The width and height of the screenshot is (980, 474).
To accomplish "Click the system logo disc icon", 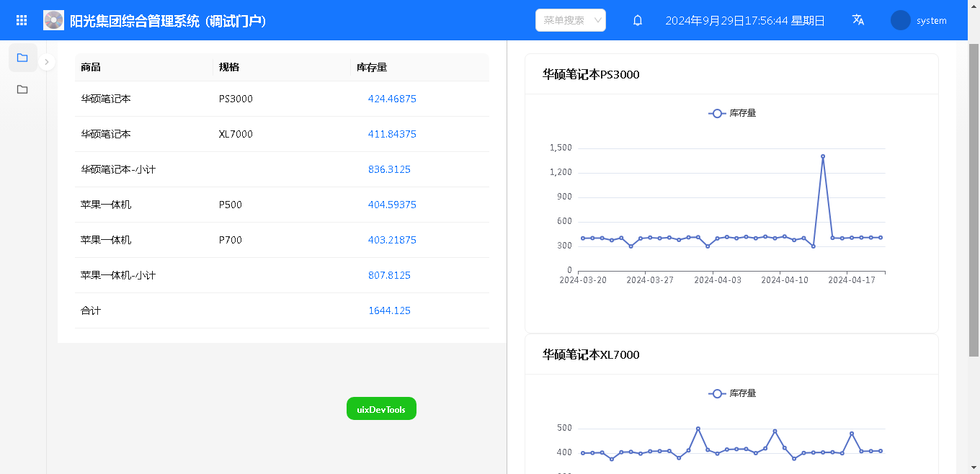I will tap(53, 20).
